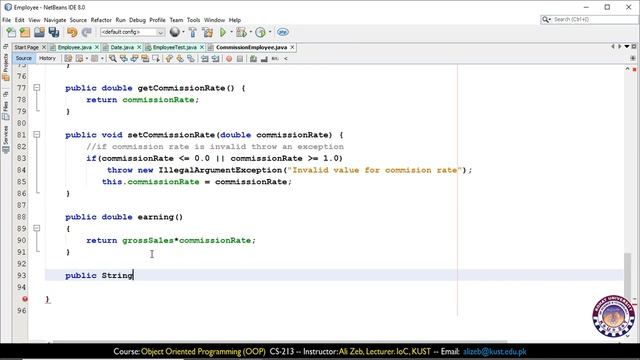Click the error marker in the line gutter

click(25, 299)
